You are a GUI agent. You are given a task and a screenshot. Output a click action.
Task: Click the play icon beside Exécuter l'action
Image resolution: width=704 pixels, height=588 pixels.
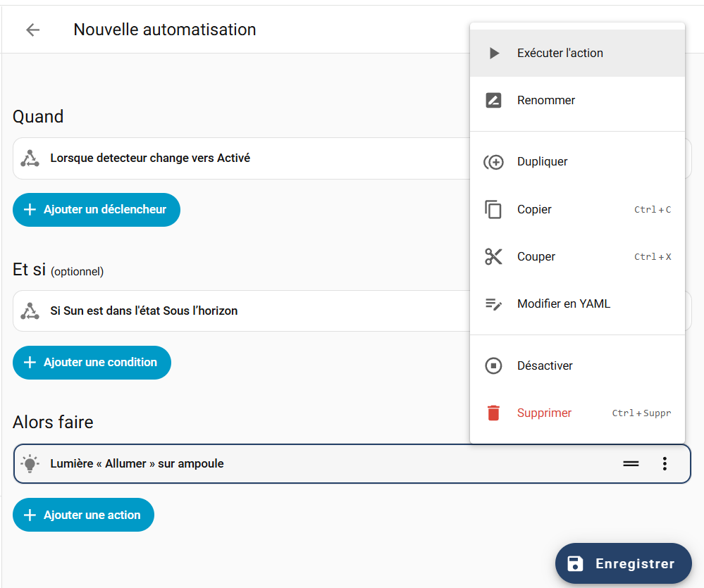click(494, 54)
